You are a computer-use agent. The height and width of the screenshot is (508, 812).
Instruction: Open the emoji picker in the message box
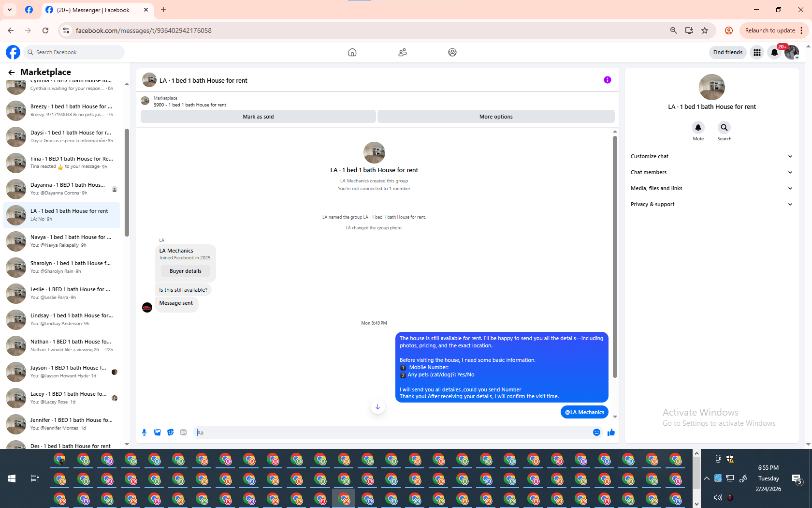coord(596,433)
